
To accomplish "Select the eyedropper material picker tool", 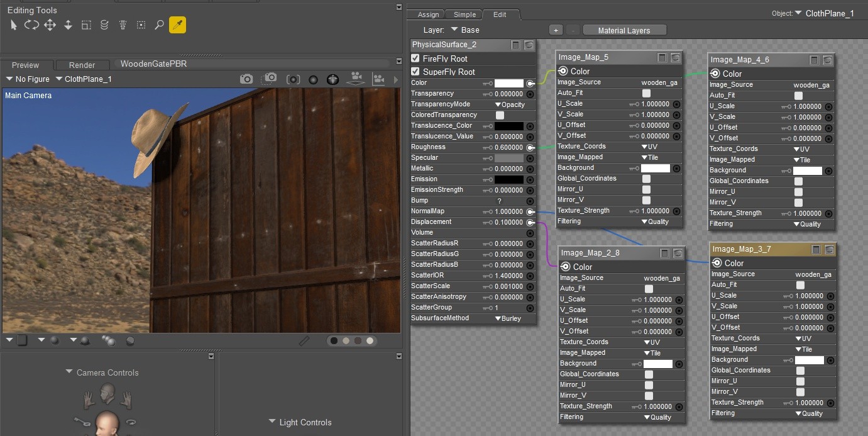I will (x=177, y=25).
